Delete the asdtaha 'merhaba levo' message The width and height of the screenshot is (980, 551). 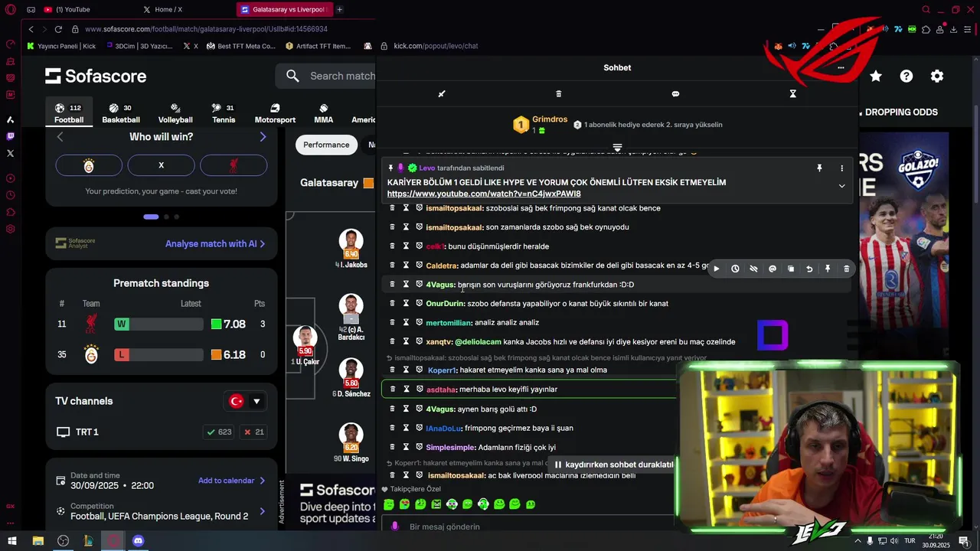point(392,389)
